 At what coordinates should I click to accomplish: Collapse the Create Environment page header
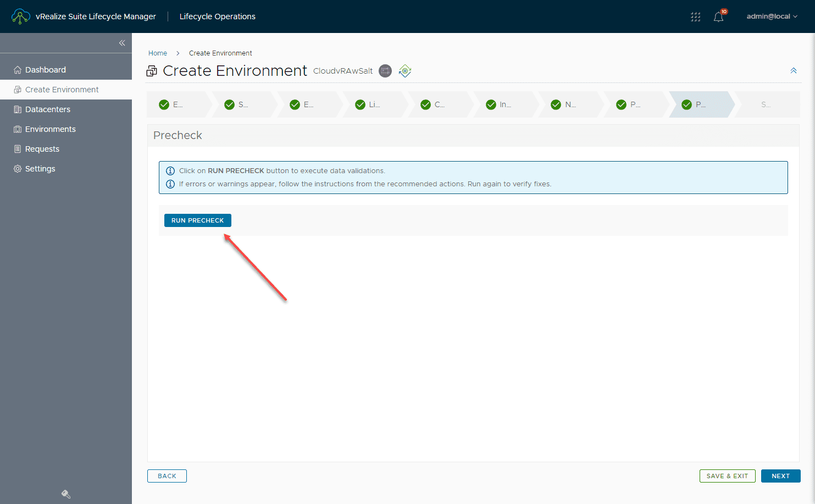(x=793, y=70)
